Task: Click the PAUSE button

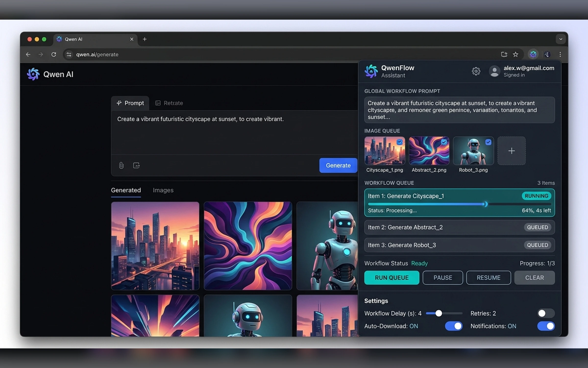Action: tap(443, 278)
